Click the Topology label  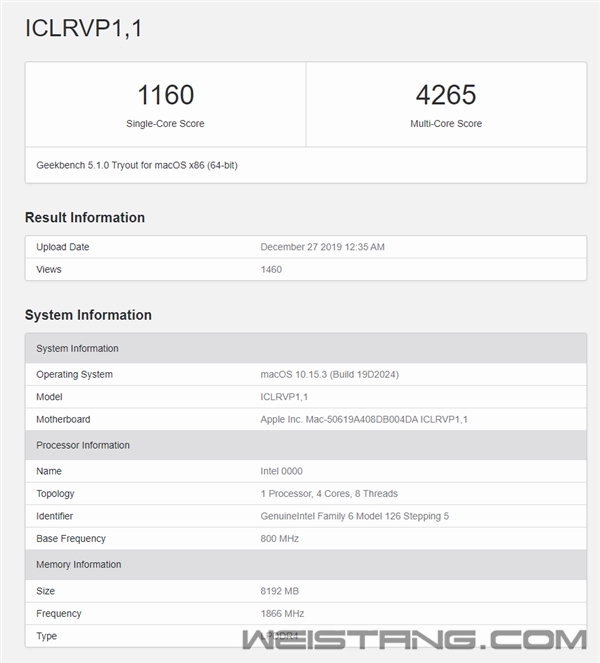[x=55, y=494]
